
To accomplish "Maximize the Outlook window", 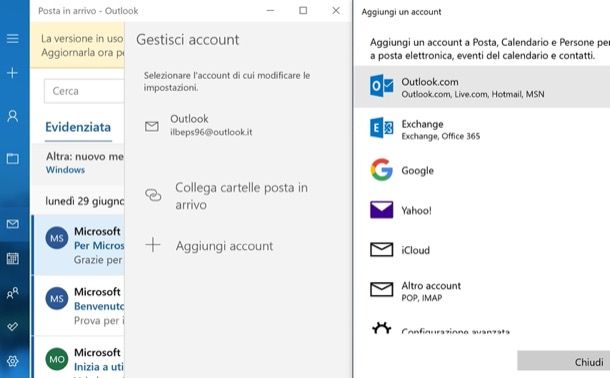I will pyautogui.click(x=303, y=10).
